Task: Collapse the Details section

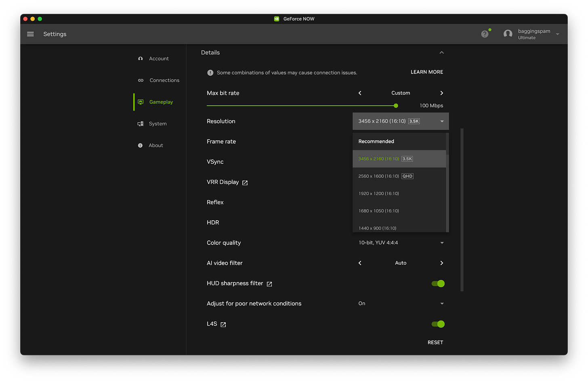Action: coord(441,52)
